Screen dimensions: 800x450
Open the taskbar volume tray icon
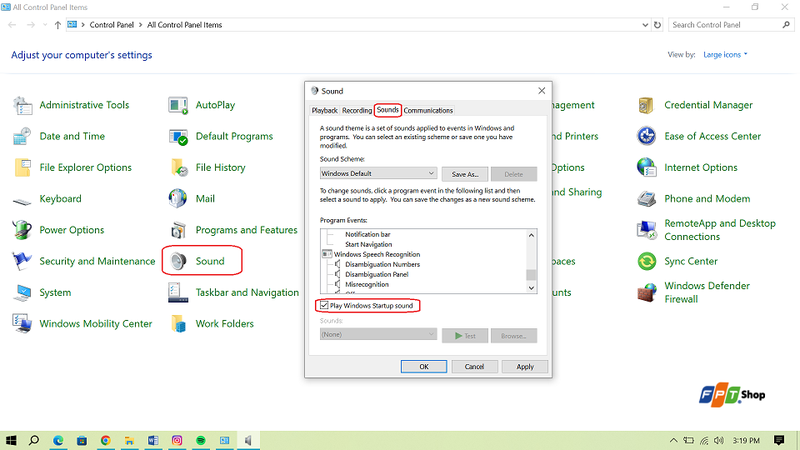pyautogui.click(x=719, y=440)
